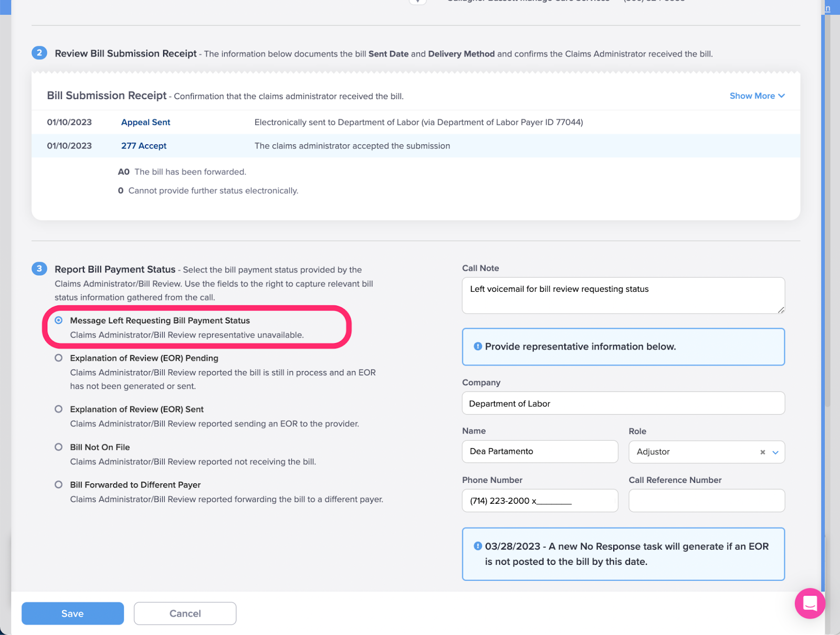Image resolution: width=840 pixels, height=635 pixels.
Task: Click 'The claims administrator accepted the submission' text
Action: [x=352, y=146]
